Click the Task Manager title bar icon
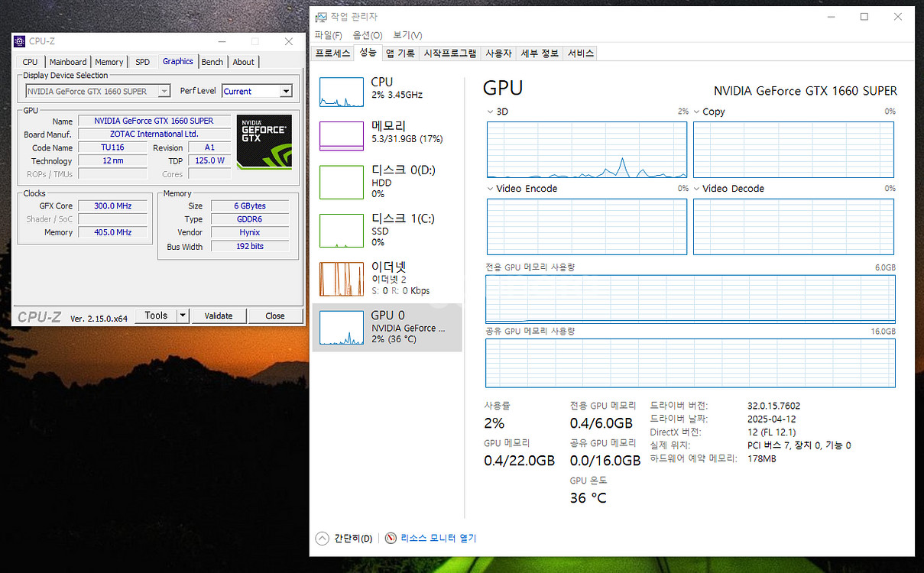924x573 pixels. [321, 17]
